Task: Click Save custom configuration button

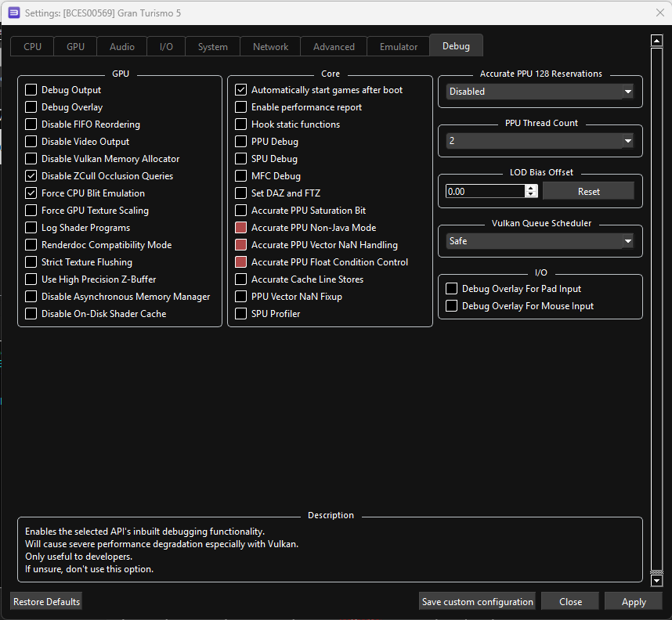Action: coord(478,602)
